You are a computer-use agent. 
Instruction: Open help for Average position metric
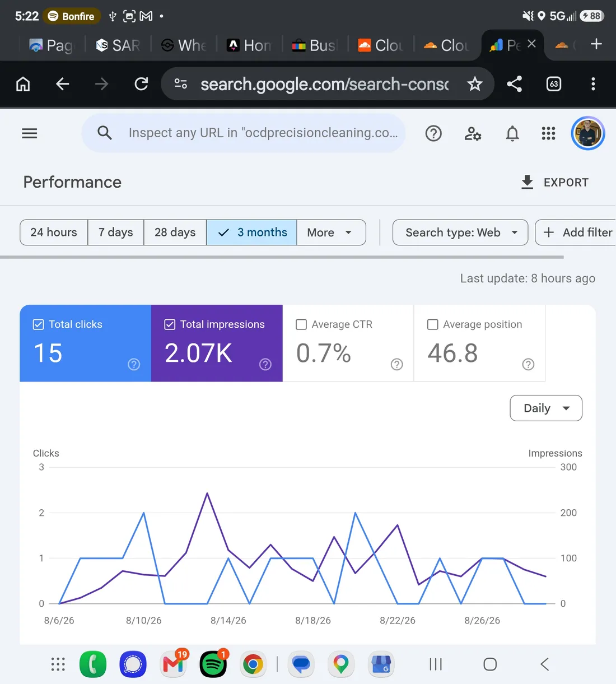[x=528, y=365]
